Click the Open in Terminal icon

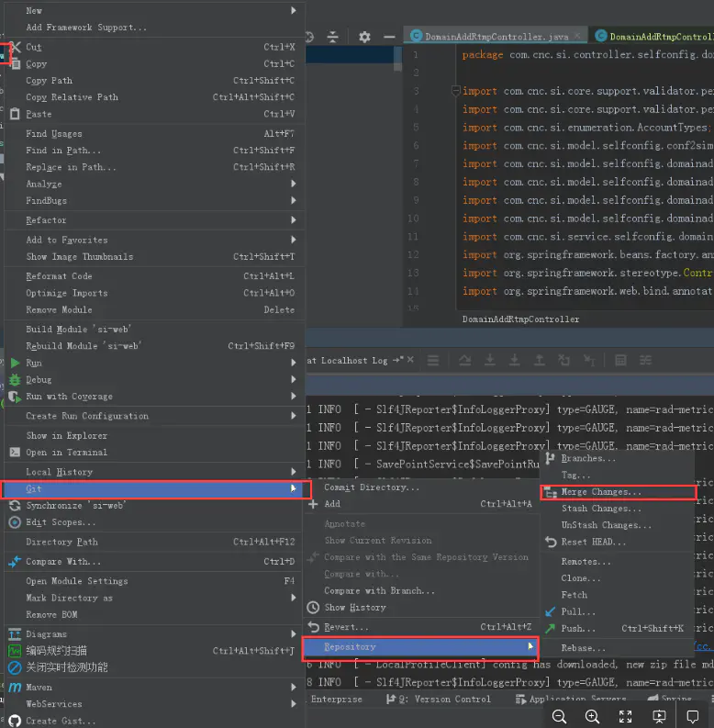click(x=15, y=453)
